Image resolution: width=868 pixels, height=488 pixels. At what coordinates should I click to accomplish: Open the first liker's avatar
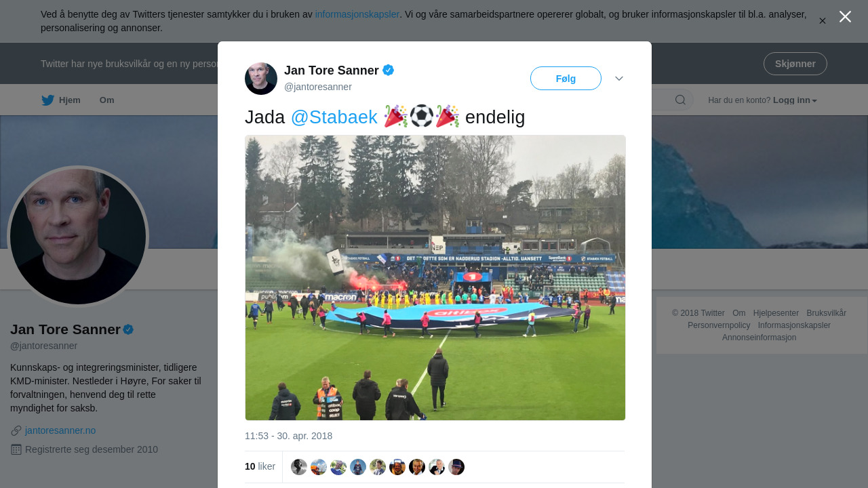(x=299, y=467)
